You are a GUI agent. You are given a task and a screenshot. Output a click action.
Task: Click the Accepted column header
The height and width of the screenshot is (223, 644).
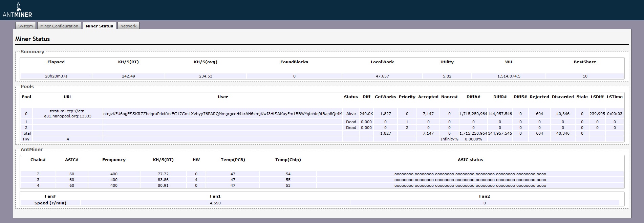tap(428, 97)
